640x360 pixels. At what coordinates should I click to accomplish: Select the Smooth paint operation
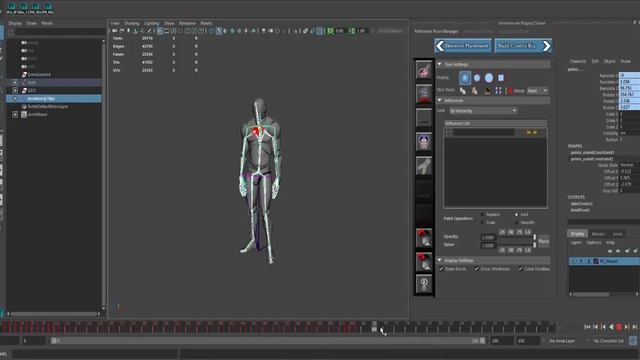point(516,222)
